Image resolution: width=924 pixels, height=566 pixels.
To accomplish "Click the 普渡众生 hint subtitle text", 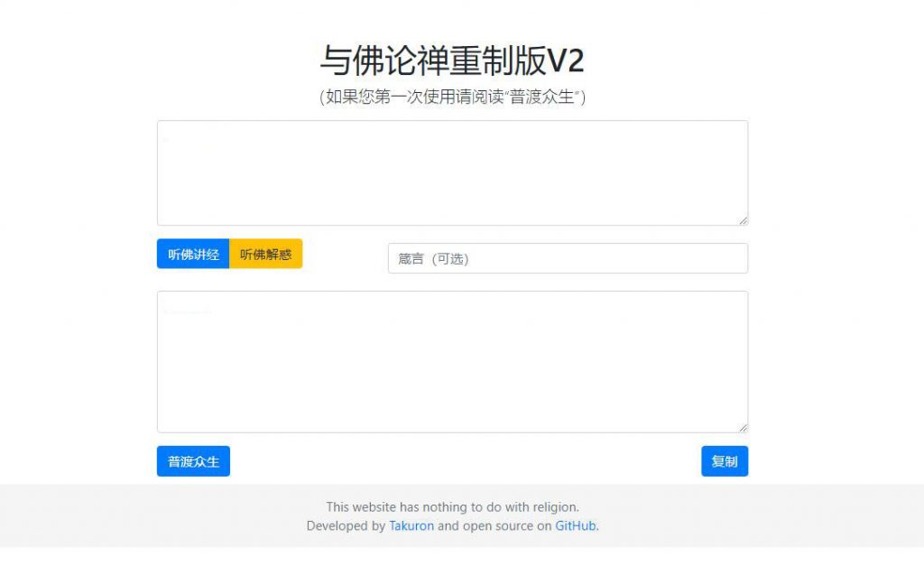I will (453, 97).
